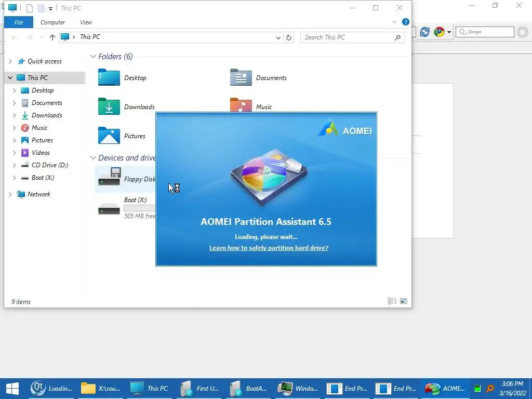
Task: Click the blue refresh icon in background window
Action: click(424, 32)
